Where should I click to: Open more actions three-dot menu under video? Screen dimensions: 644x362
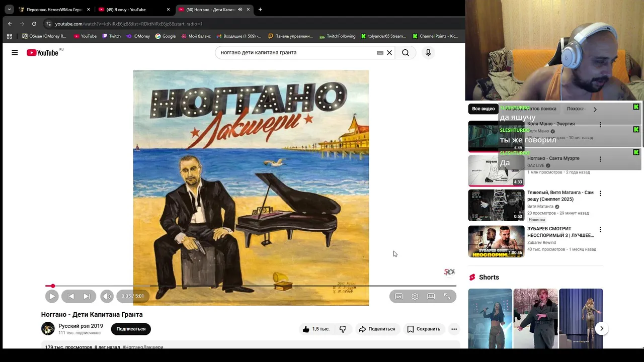[454, 329]
